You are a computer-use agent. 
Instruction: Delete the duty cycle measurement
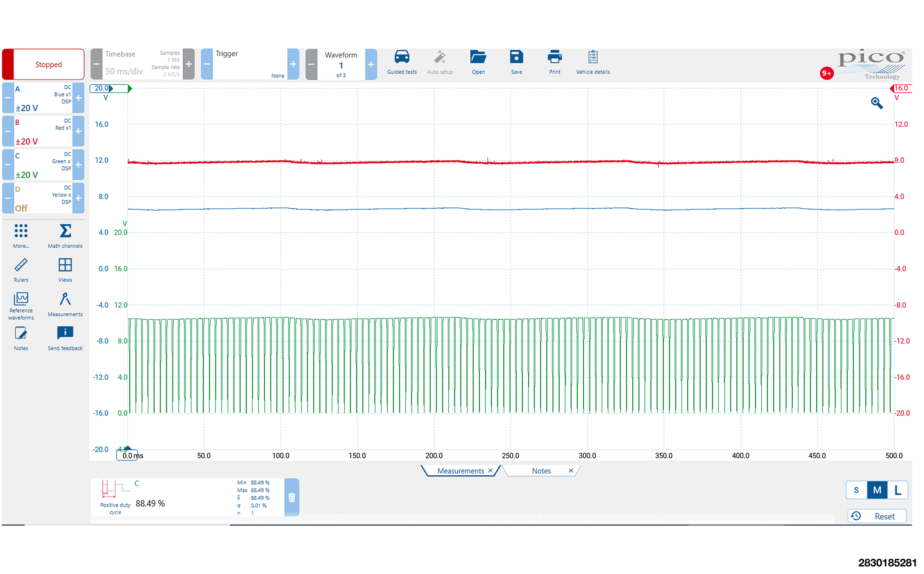292,497
